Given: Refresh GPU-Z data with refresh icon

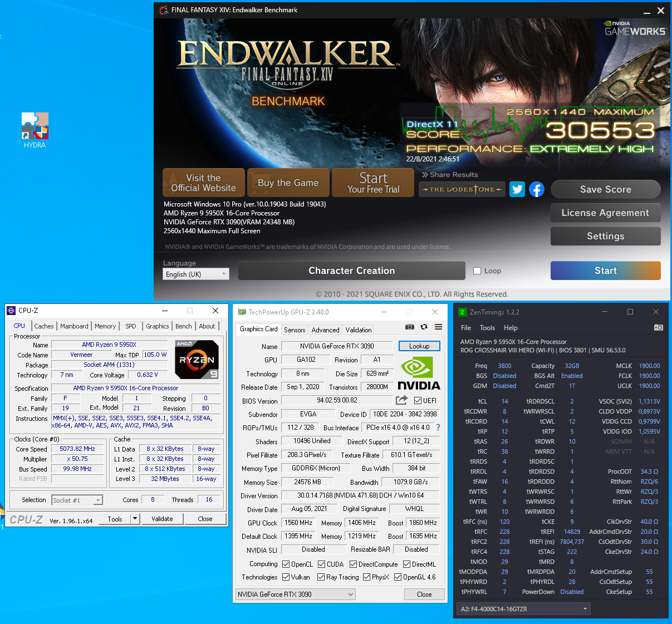Looking at the screenshot, I should point(424,327).
